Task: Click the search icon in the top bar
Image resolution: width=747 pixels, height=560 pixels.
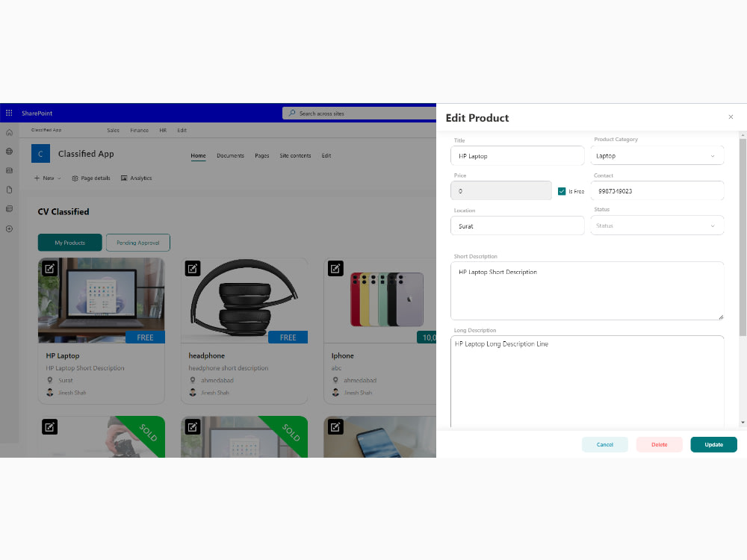Action: click(x=291, y=113)
